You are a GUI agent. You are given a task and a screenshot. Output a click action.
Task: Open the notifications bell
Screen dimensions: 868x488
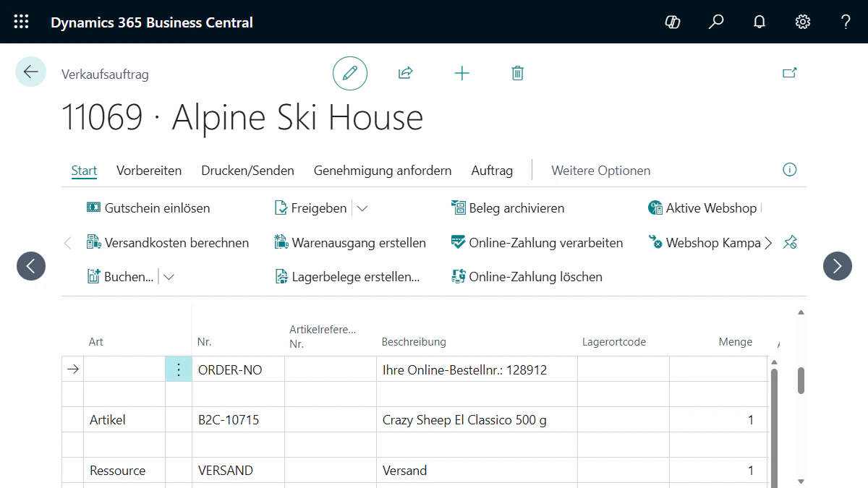tap(759, 22)
